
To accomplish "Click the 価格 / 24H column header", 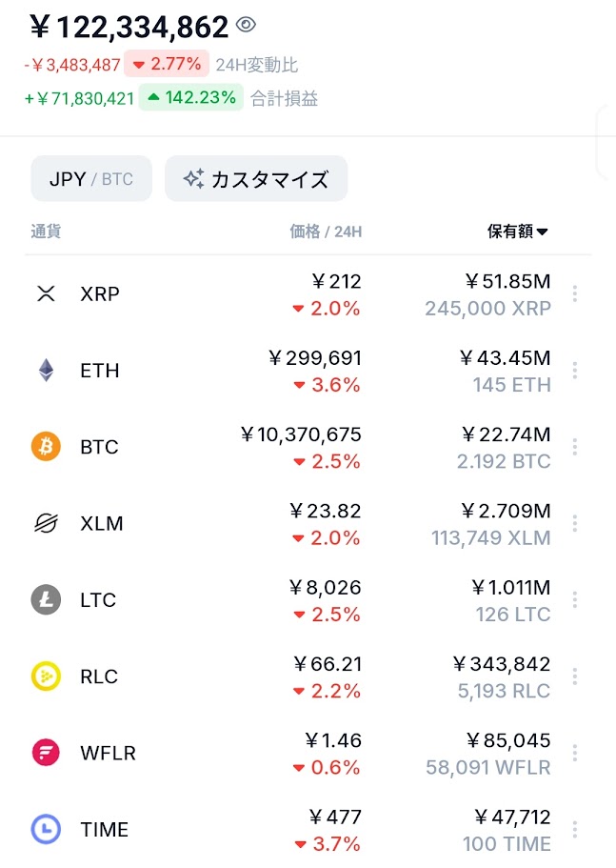I will point(326,232).
